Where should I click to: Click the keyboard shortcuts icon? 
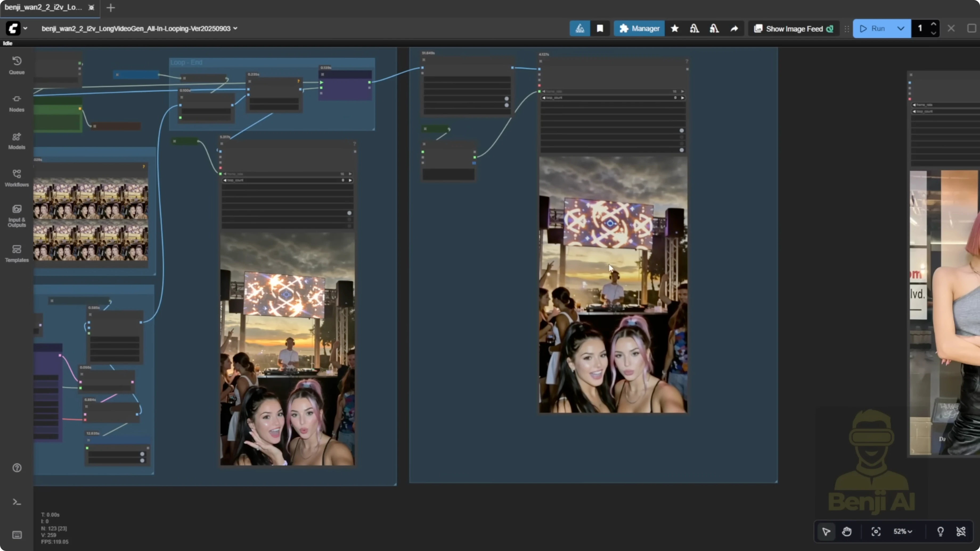coord(17,535)
